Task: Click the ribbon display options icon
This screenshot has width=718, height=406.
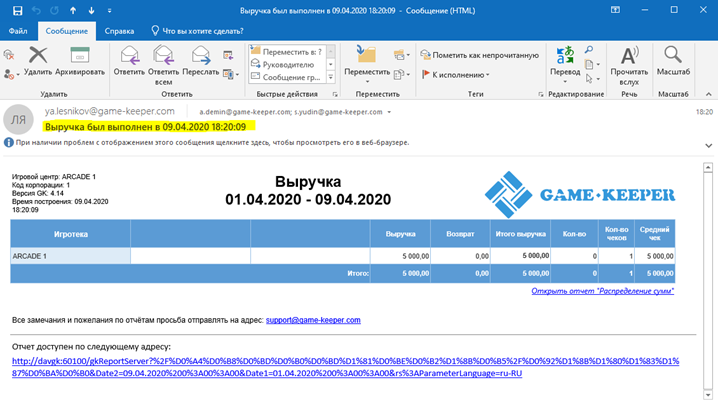Action: click(615, 10)
